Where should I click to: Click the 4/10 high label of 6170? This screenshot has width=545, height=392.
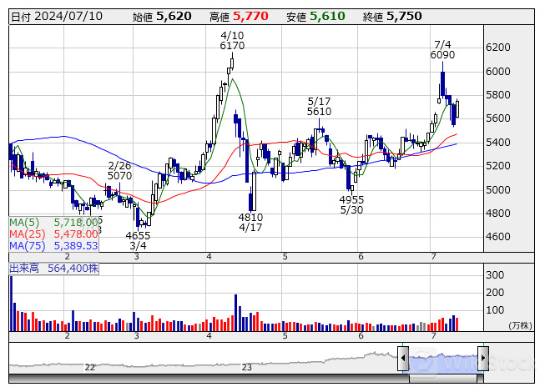(x=232, y=41)
